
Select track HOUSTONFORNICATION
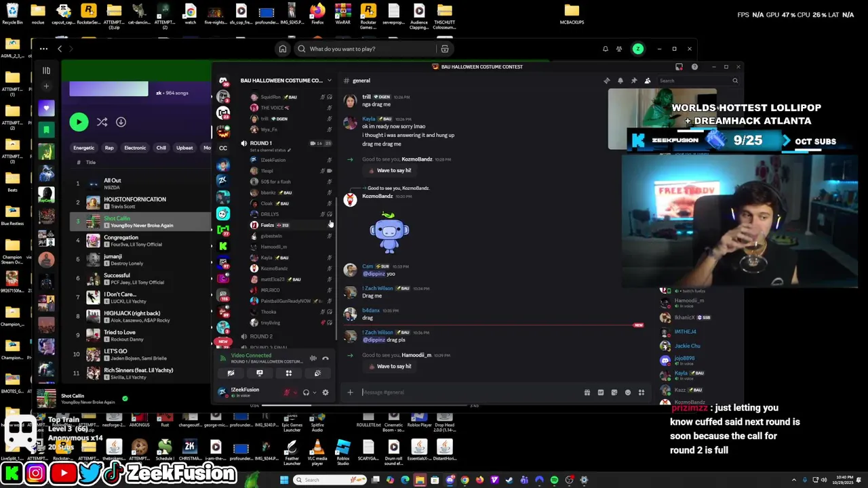(x=141, y=203)
